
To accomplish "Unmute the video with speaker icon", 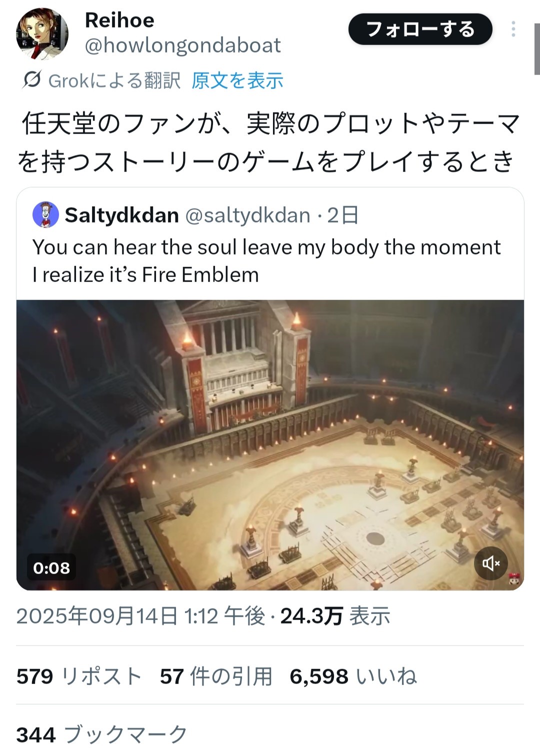I will (x=490, y=563).
